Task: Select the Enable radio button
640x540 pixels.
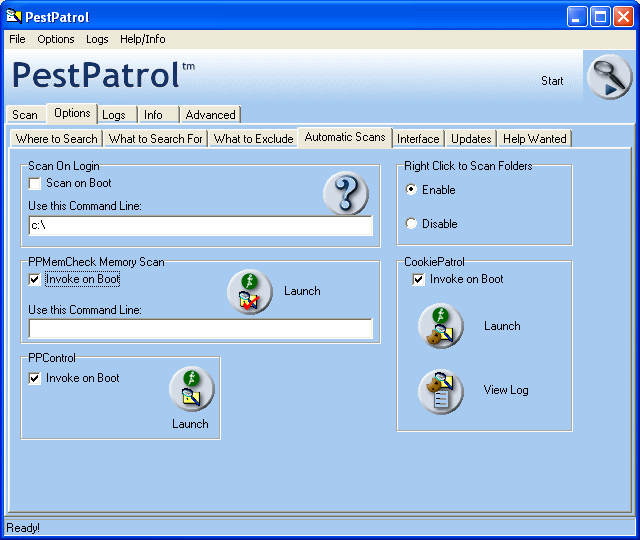Action: (411, 189)
